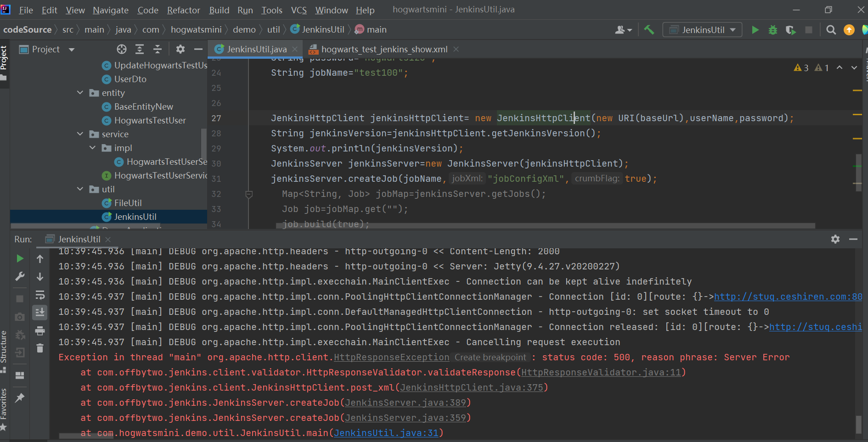
Task: Click console vertical scrollbar thumb
Action: [x=858, y=425]
